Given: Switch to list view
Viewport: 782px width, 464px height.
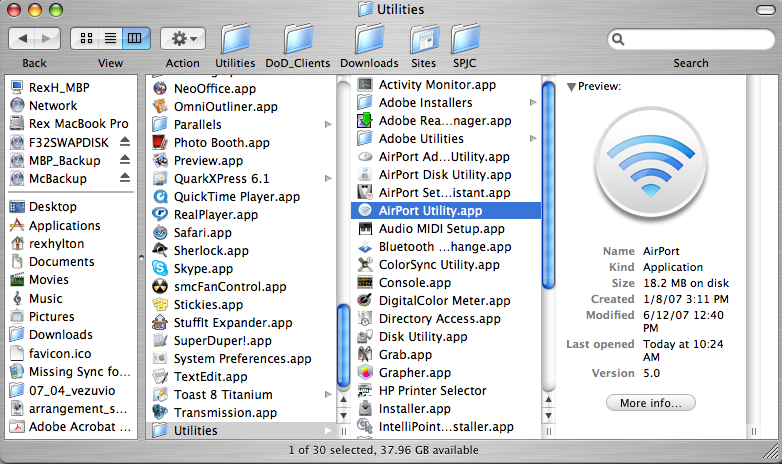Looking at the screenshot, I should pyautogui.click(x=110, y=38).
